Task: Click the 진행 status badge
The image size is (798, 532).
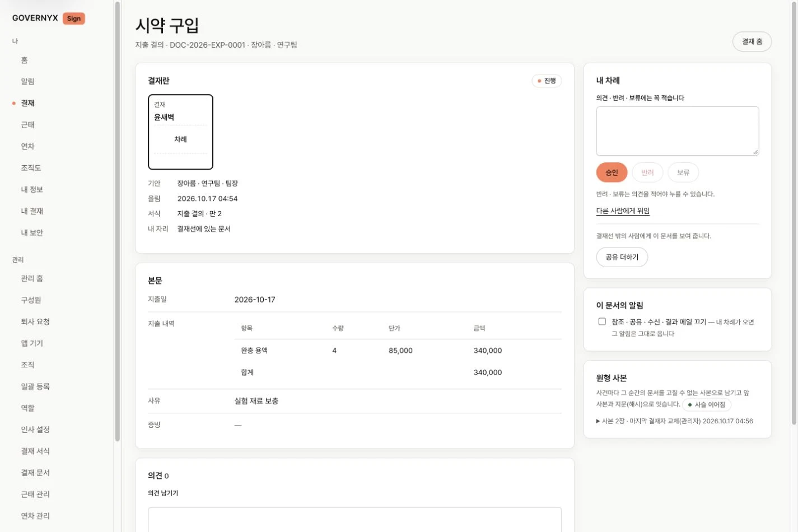Action: [547, 81]
